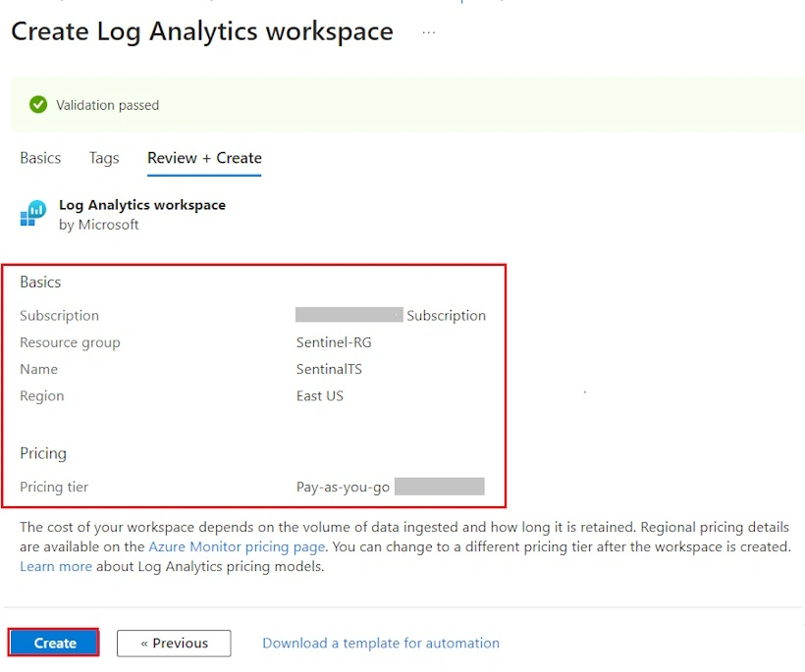The image size is (805, 672).
Task: Open Download a template for automation link
Action: [x=381, y=644]
